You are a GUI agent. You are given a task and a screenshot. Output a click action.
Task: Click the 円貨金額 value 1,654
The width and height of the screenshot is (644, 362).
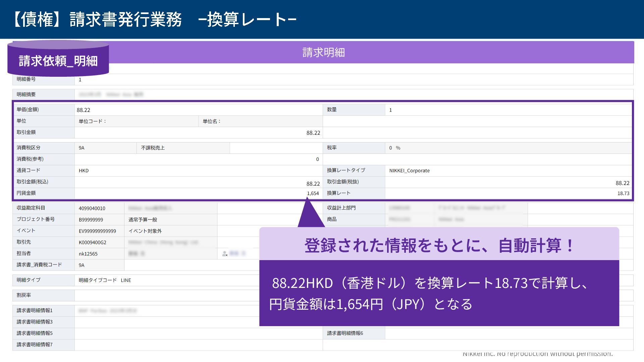point(313,193)
